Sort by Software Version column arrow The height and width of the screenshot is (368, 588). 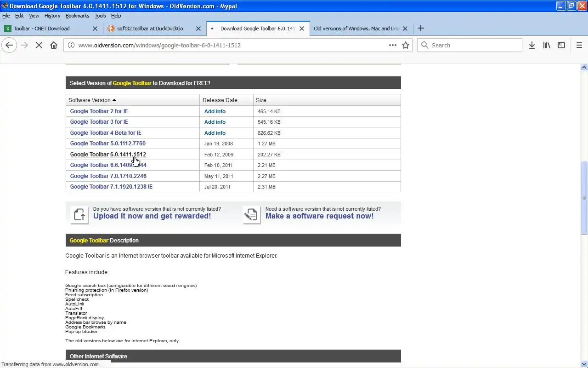point(114,100)
